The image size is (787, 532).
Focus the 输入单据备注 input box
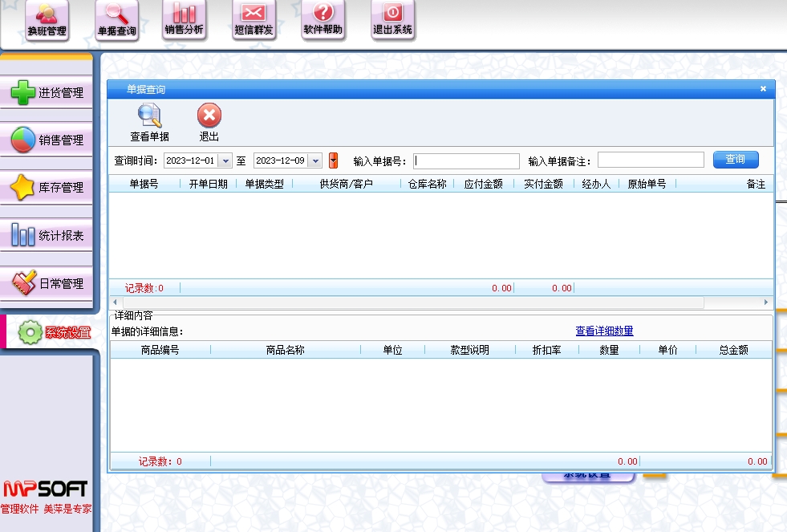click(650, 160)
